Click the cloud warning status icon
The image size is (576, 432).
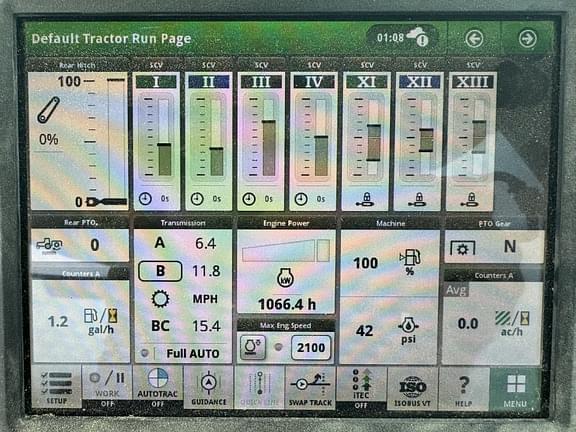click(419, 36)
